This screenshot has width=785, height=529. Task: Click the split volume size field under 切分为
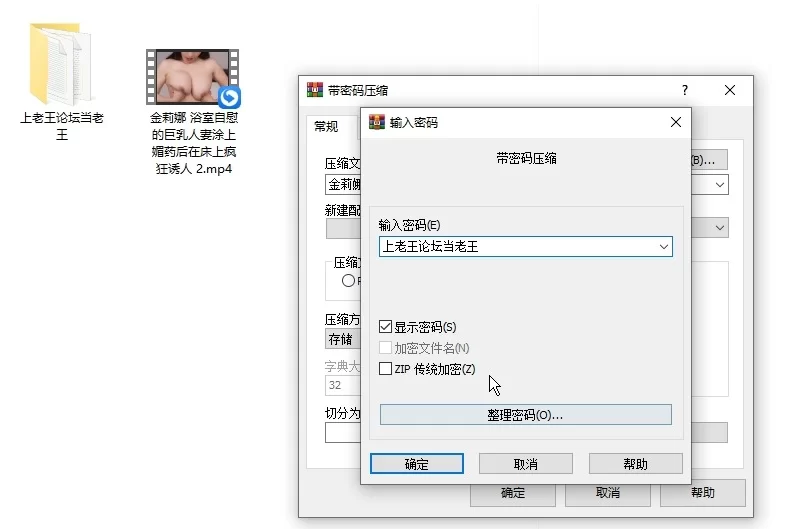(x=343, y=433)
